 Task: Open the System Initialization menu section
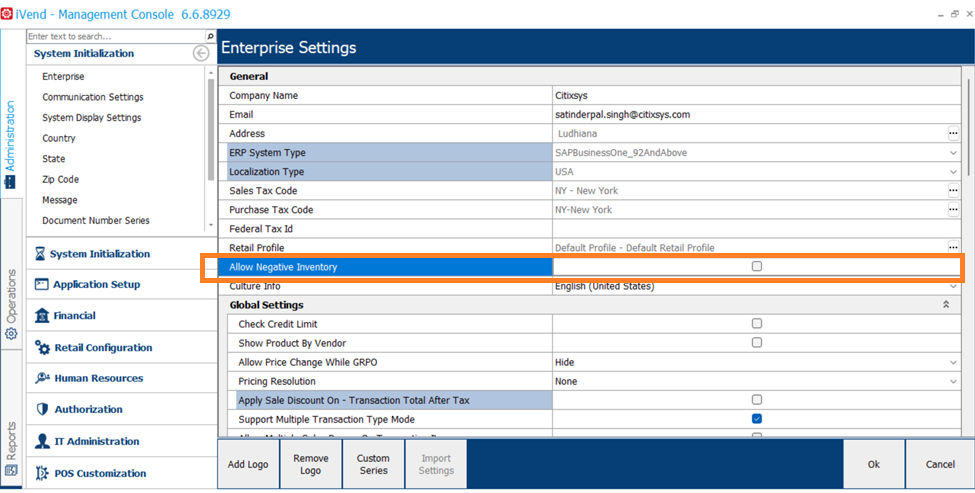[x=122, y=254]
